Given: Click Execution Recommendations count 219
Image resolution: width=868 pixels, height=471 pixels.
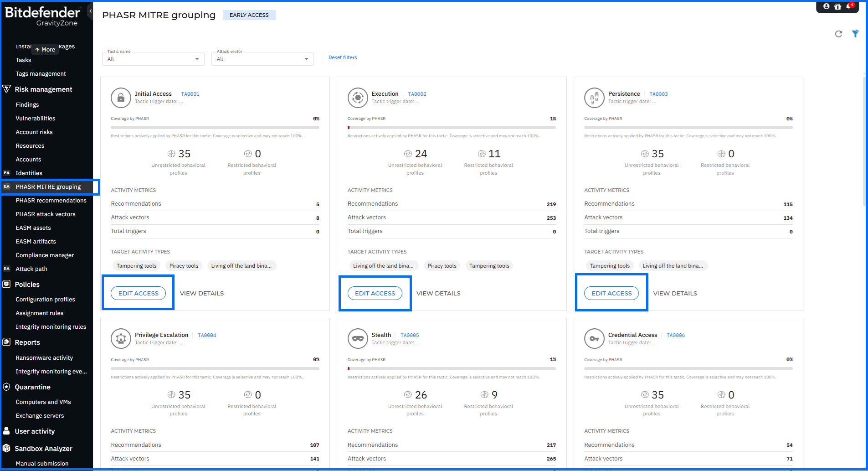Looking at the screenshot, I should click(551, 204).
